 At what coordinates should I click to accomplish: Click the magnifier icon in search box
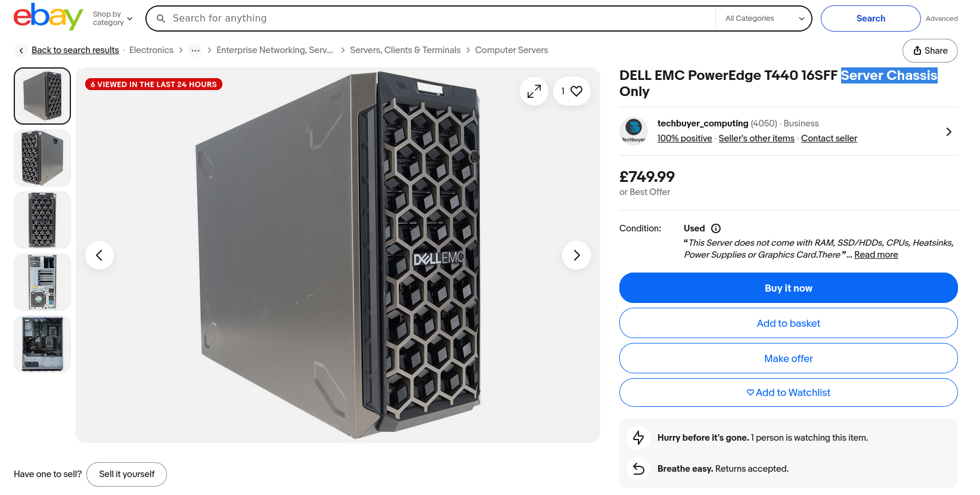[x=161, y=18]
